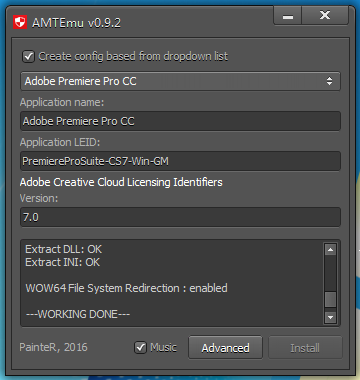Click the Extract DLL: OK log line
The width and height of the screenshot is (360, 380).
[64, 249]
